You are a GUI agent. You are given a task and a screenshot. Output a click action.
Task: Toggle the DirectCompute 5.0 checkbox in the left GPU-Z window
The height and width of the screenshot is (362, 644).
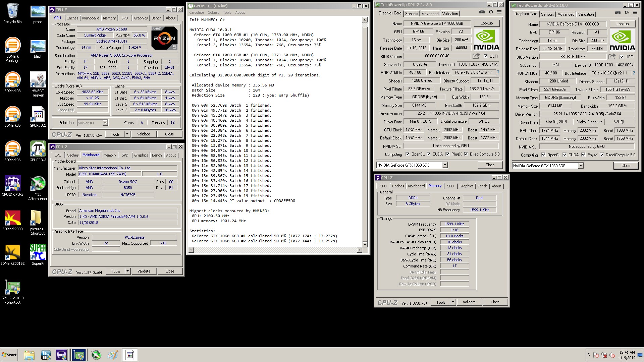tap(466, 154)
